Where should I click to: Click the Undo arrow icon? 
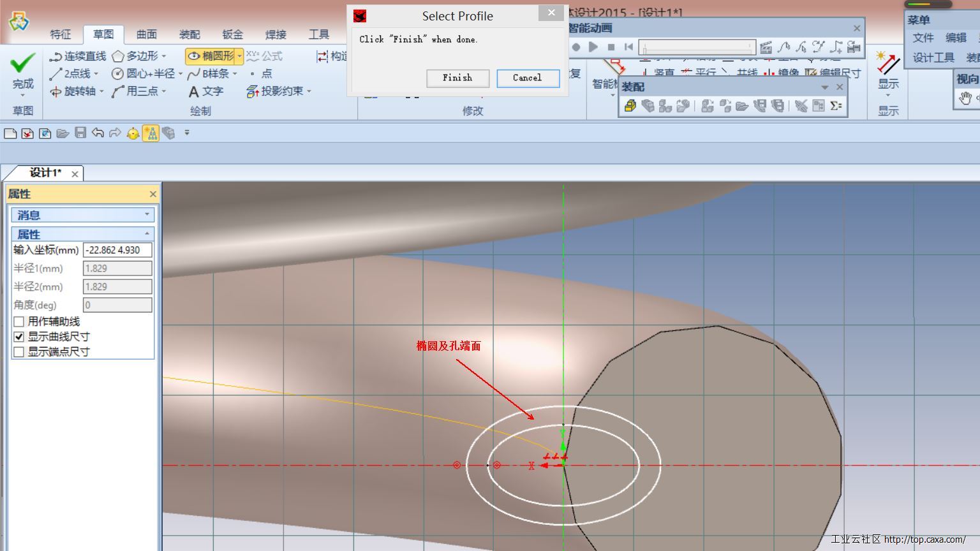tap(98, 133)
